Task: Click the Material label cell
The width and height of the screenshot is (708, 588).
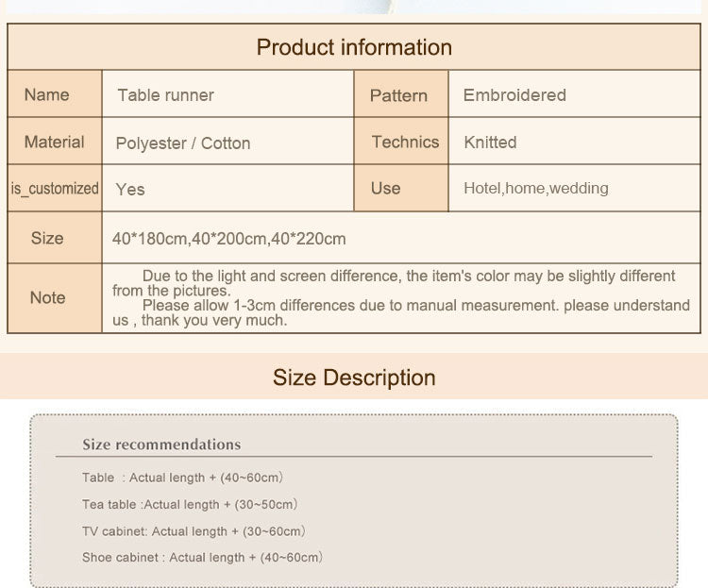Action: (54, 142)
